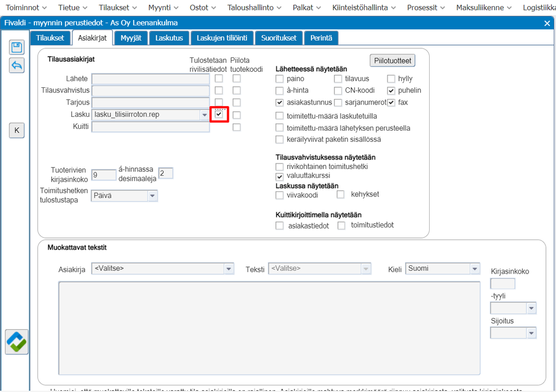Click the K button in sidebar
556x392 pixels.
click(17, 130)
